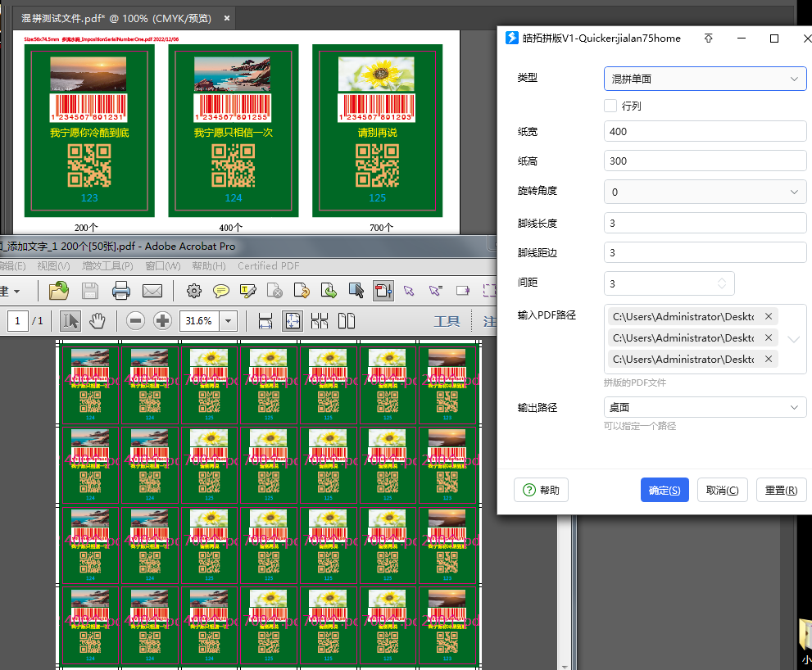The width and height of the screenshot is (812, 670).
Task: Expand the 旋转角度 dropdown
Action: coord(705,192)
